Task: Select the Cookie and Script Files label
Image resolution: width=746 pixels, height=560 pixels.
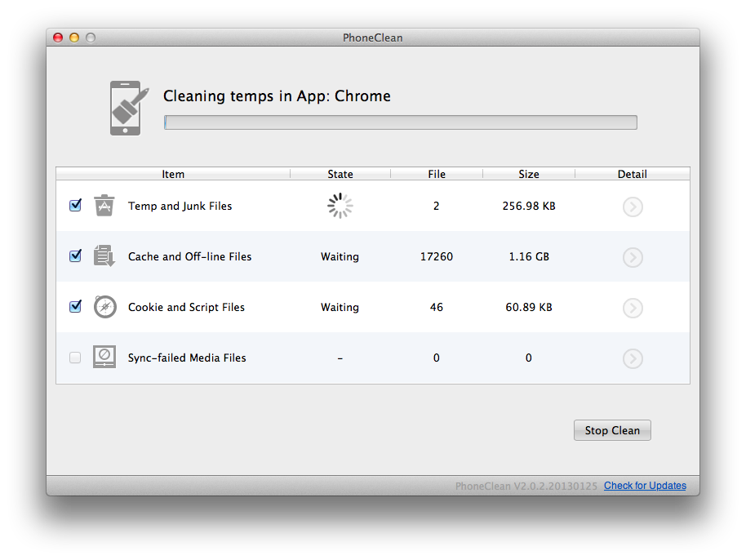Action: point(186,307)
